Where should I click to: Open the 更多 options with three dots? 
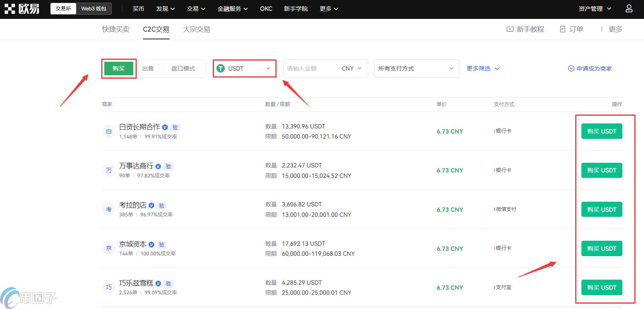pyautogui.click(x=611, y=29)
